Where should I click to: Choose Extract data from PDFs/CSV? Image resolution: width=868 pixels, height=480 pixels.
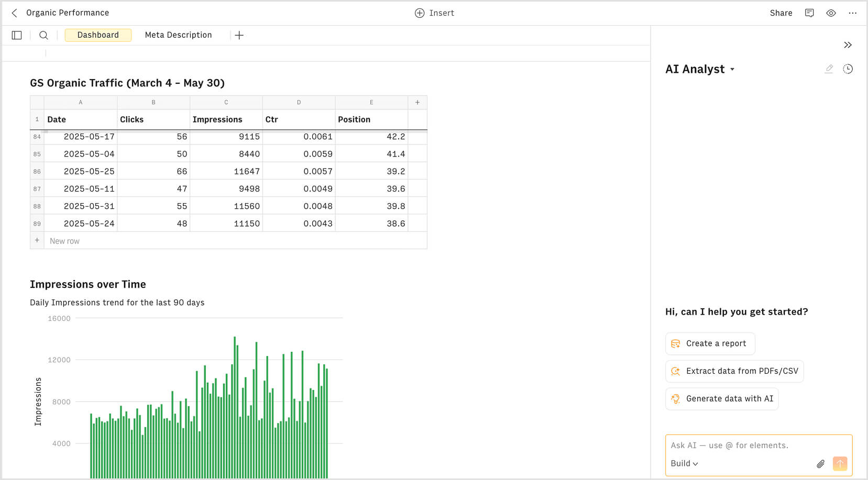[x=734, y=371]
